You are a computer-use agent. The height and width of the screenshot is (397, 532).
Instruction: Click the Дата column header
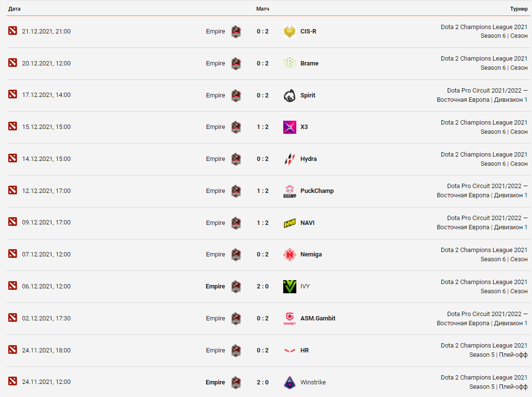tap(14, 9)
